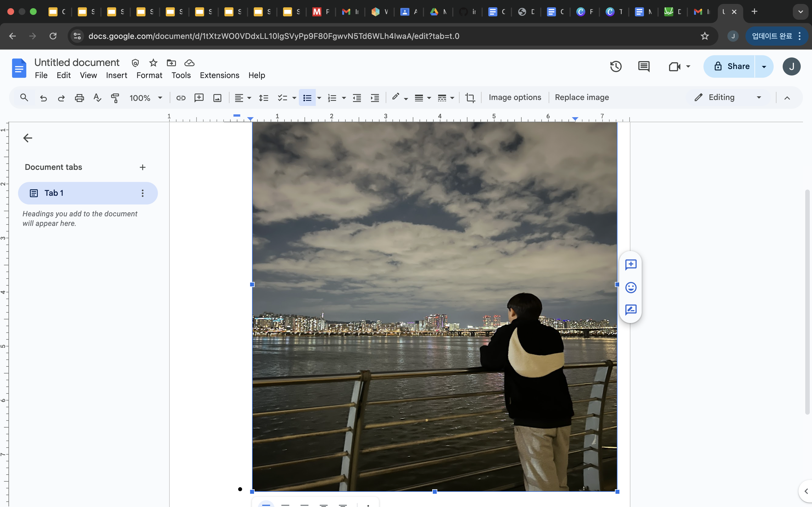Toggle the bulleted list button
This screenshot has width=812, height=507.
[x=307, y=97]
